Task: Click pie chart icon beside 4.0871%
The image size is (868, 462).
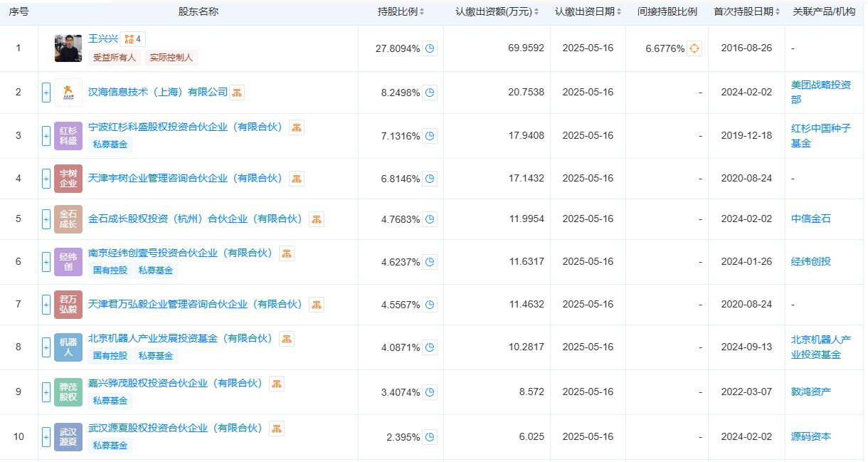Action: pos(430,347)
